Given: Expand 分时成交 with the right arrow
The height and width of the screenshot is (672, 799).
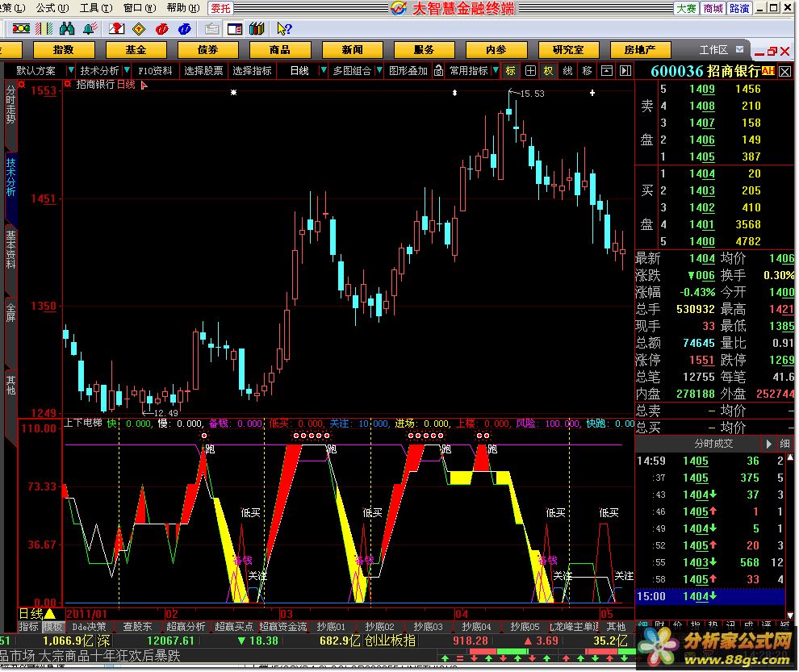Looking at the screenshot, I should 768,444.
